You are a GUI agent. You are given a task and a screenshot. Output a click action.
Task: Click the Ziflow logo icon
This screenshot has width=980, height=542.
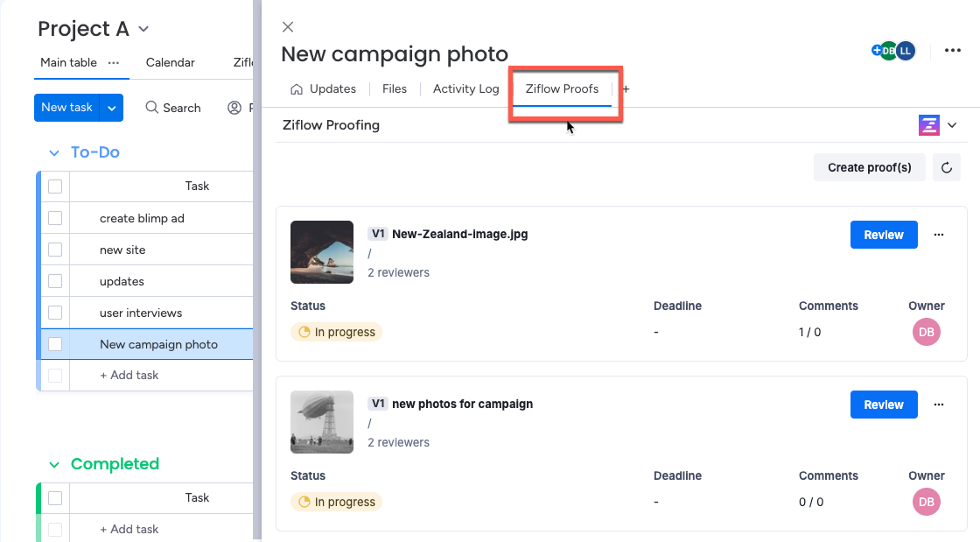tap(928, 125)
